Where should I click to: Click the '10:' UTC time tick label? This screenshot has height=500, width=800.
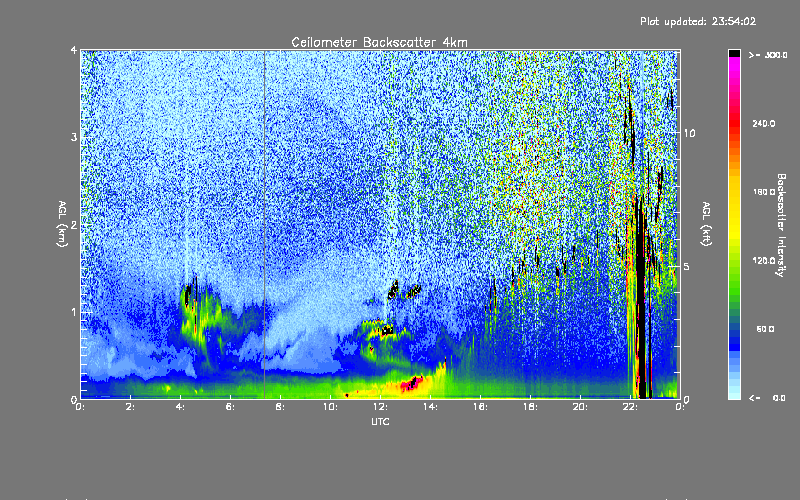click(330, 407)
